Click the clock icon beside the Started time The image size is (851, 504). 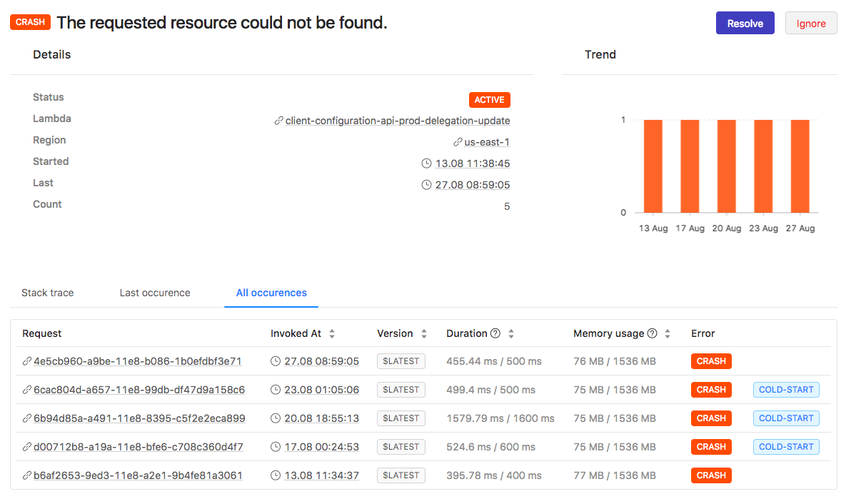(427, 163)
